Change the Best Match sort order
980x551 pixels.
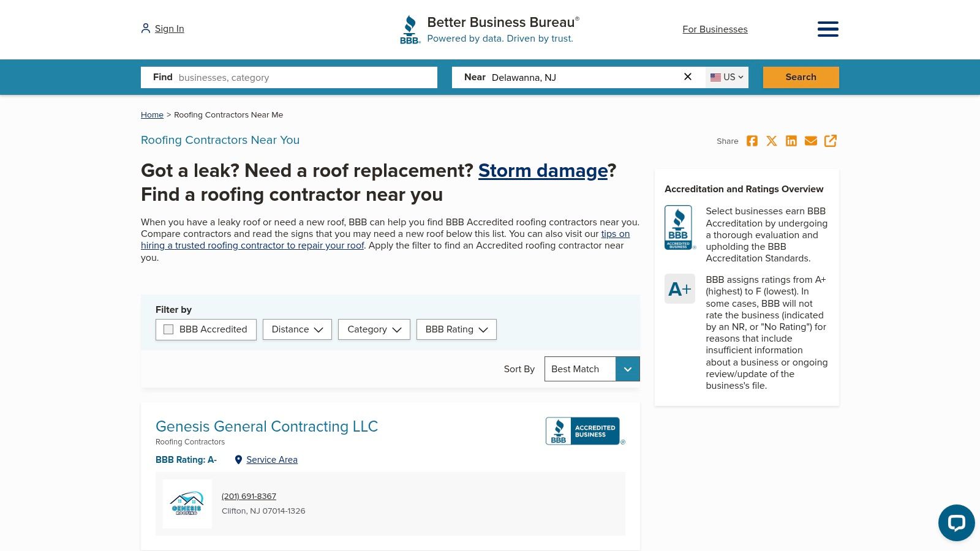coord(627,369)
